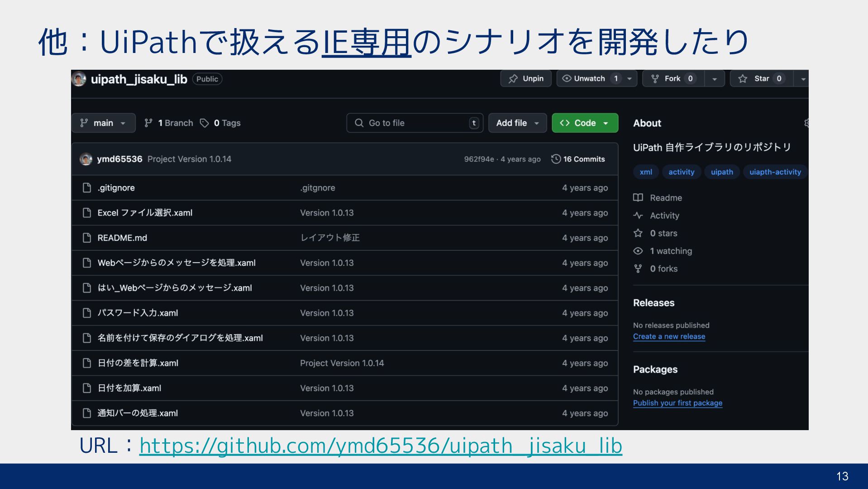Screen dimensions: 868x489
Task: Open commit hash 962f94e
Action: (479, 159)
